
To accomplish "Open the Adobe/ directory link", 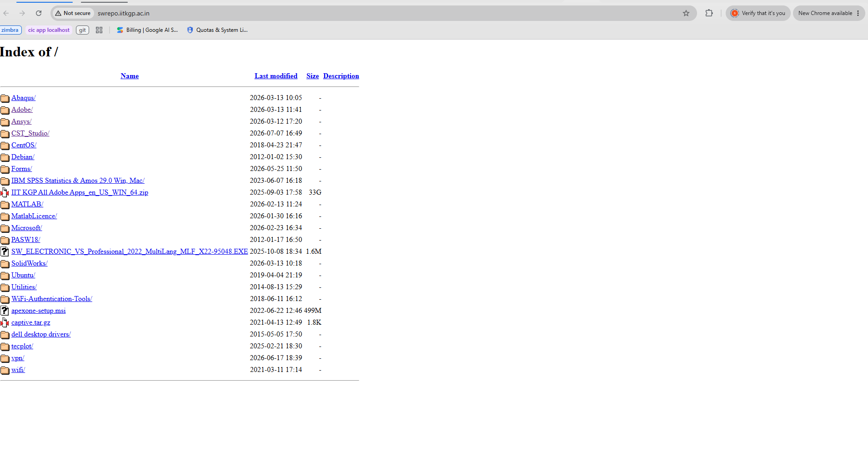I will point(22,110).
